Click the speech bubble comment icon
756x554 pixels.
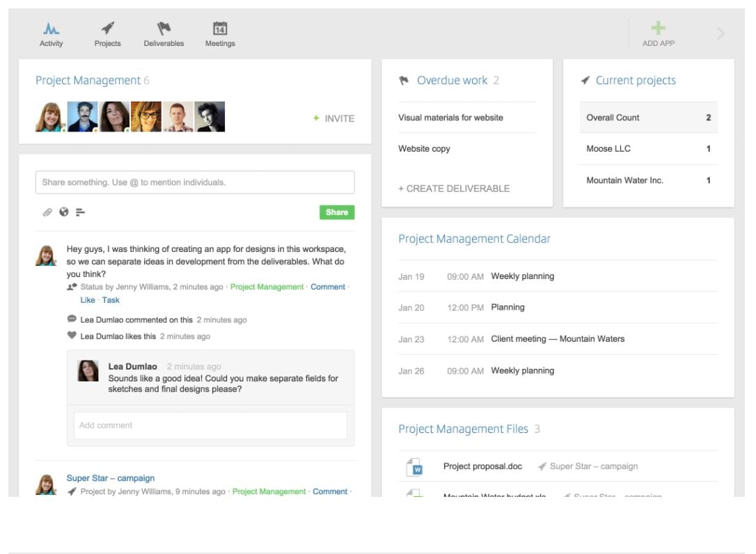click(x=72, y=319)
